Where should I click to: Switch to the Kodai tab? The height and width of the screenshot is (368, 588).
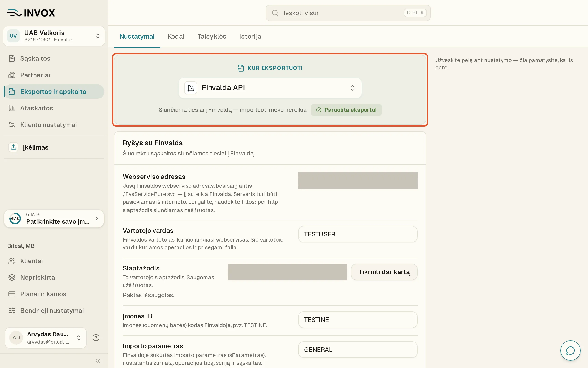click(176, 37)
